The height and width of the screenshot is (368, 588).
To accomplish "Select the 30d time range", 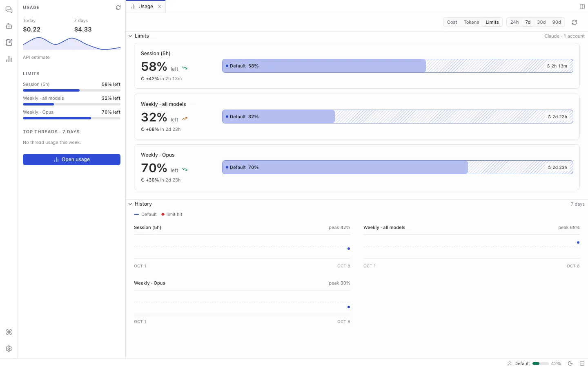I will [541, 22].
